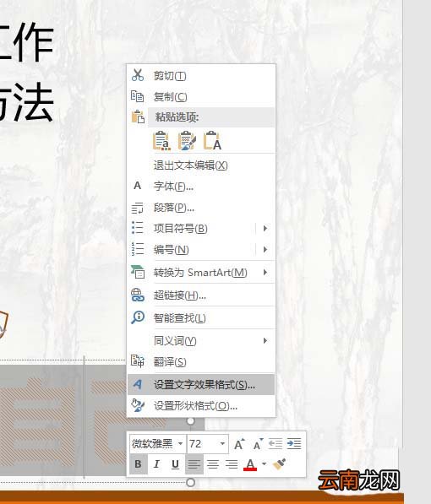
Task: Increase list indent level
Action: (294, 444)
